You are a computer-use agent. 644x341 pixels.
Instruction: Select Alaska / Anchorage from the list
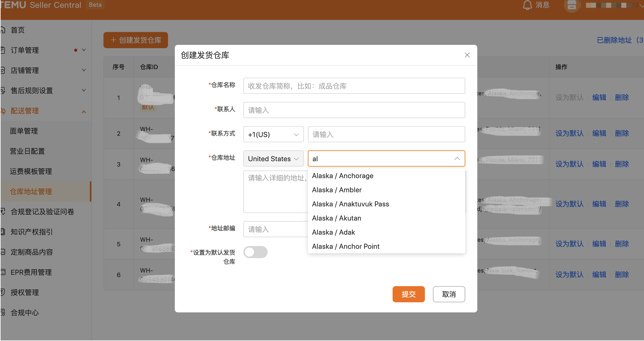[343, 176]
